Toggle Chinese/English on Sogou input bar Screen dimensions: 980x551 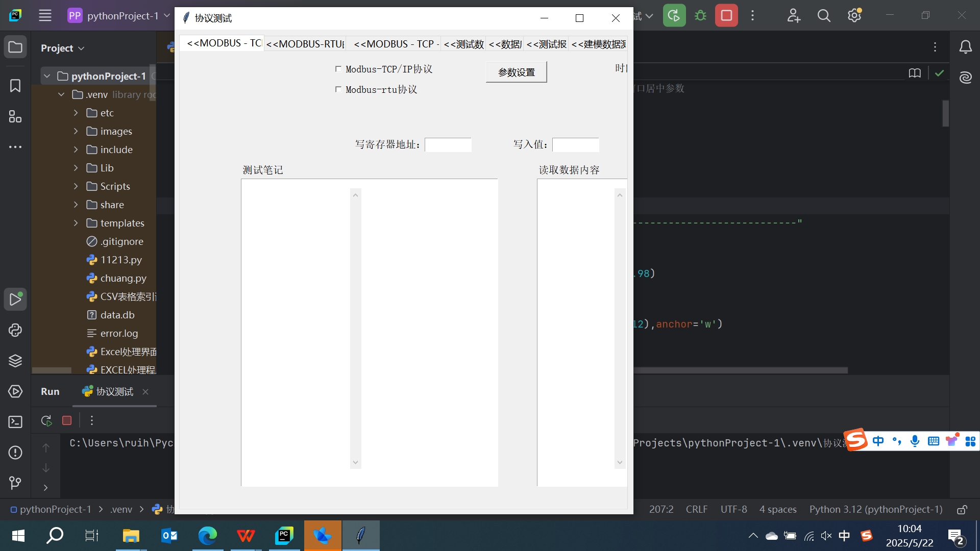879,441
